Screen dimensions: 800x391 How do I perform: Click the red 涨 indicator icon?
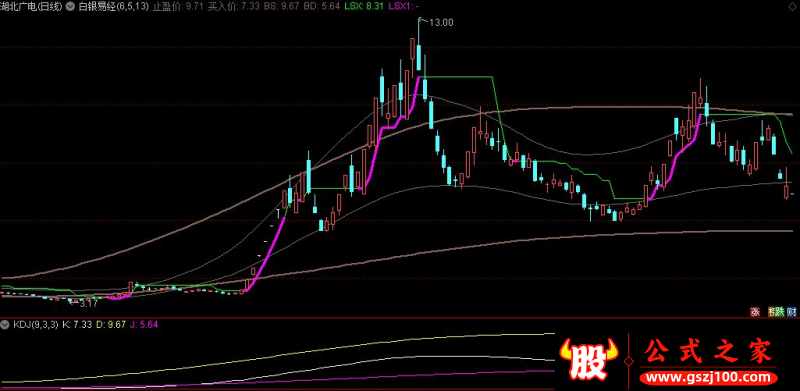(x=755, y=311)
